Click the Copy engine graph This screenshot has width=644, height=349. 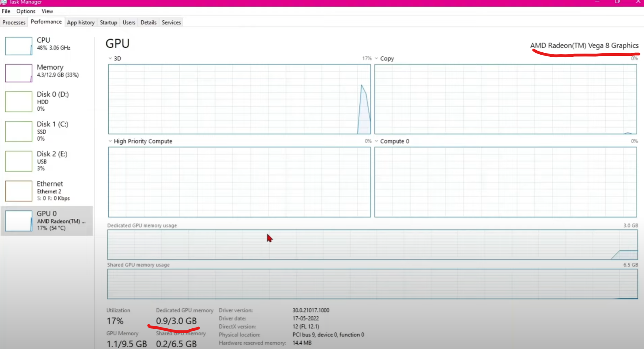506,99
